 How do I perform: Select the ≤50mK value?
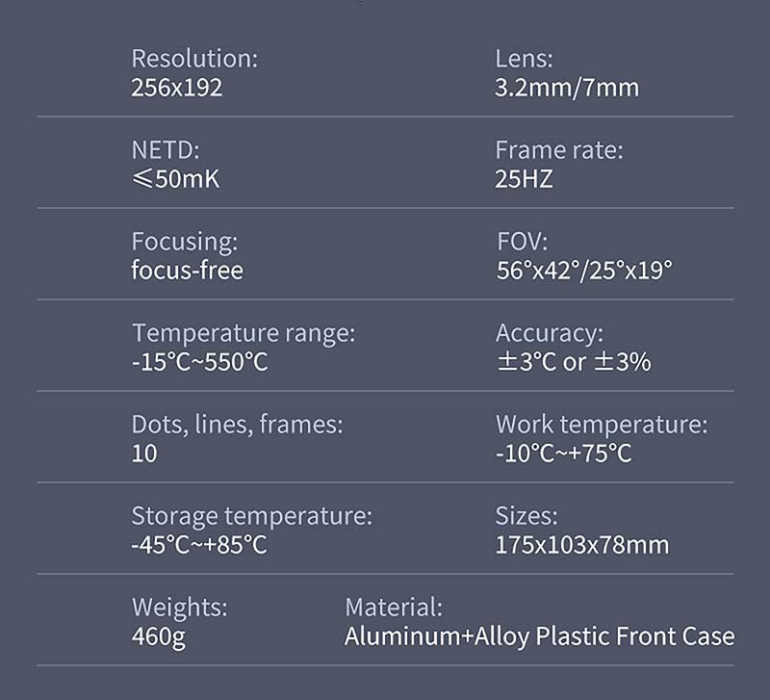(175, 179)
